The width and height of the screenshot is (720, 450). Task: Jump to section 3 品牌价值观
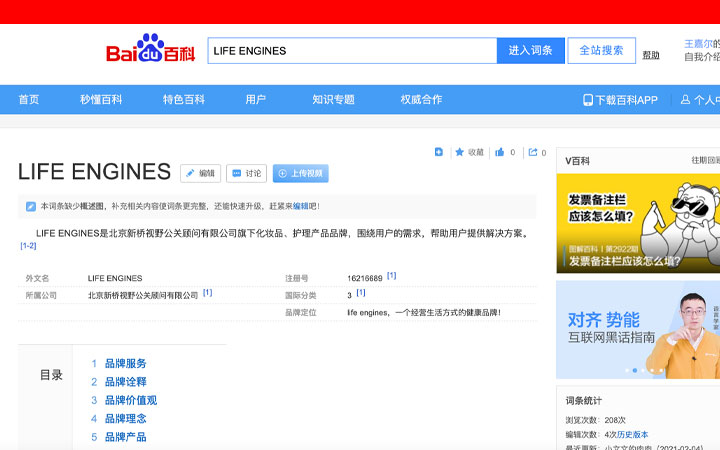(x=131, y=400)
